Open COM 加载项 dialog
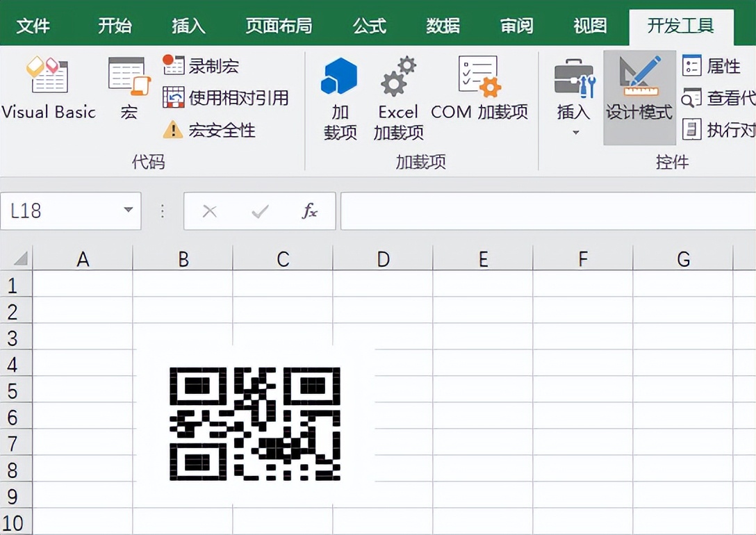 pos(479,88)
